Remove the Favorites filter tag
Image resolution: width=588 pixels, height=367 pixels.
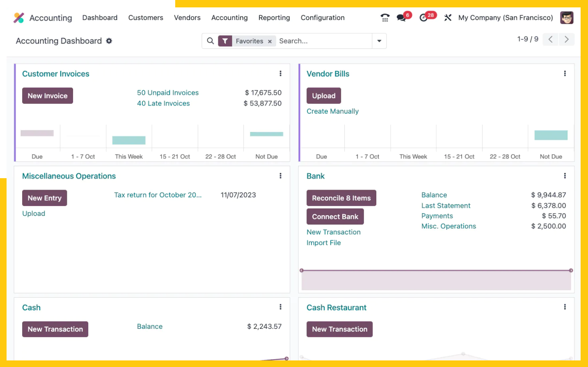point(270,41)
